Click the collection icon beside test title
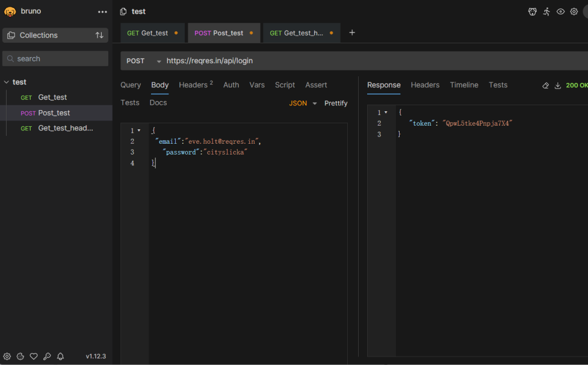 (x=123, y=11)
